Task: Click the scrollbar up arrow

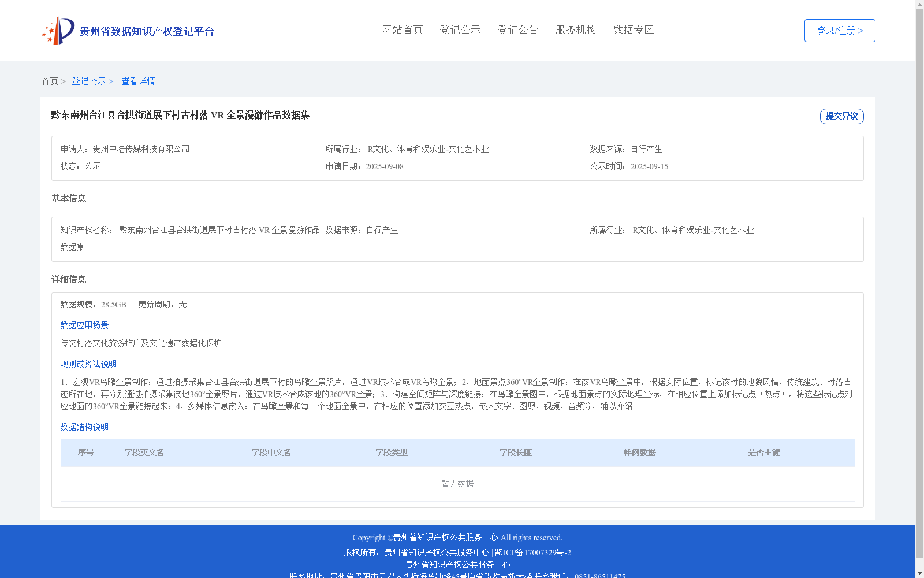Action: 919,4
